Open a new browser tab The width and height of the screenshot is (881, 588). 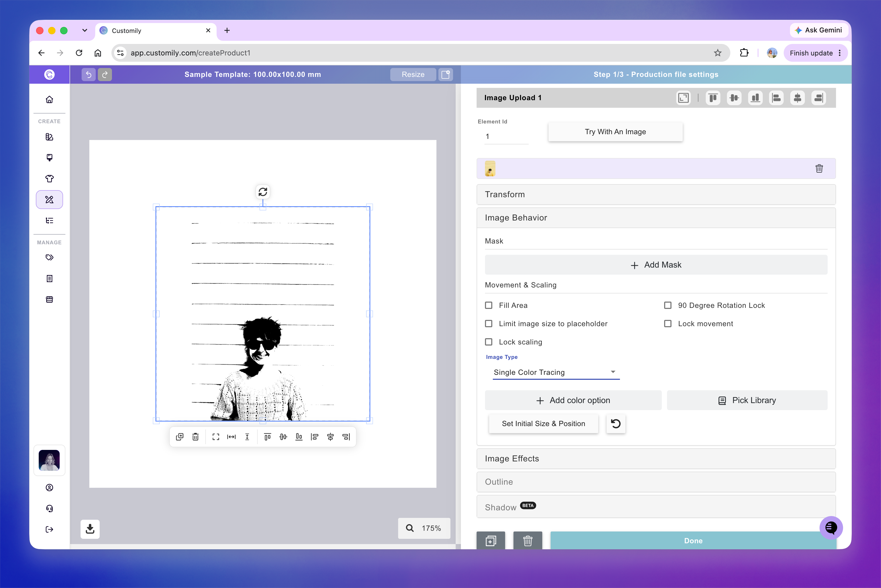click(227, 30)
